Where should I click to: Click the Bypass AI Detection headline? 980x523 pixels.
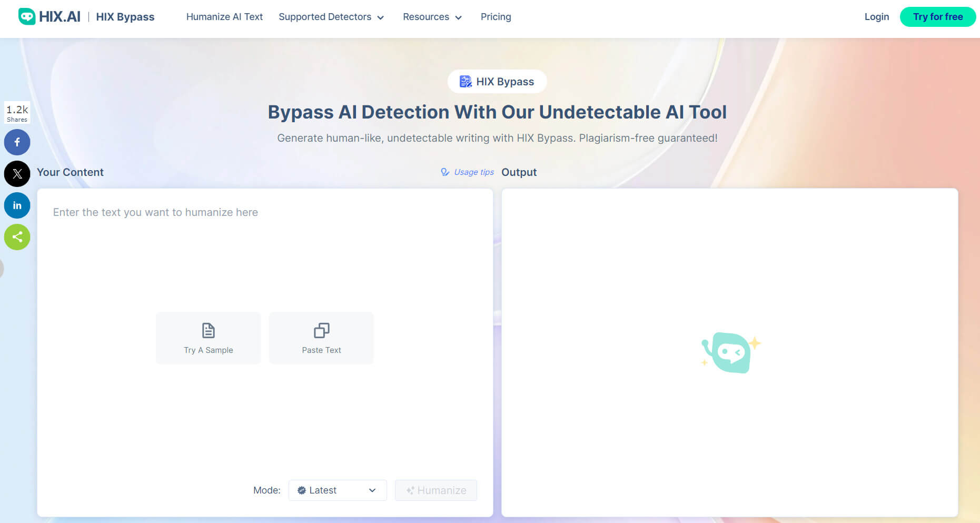click(497, 112)
